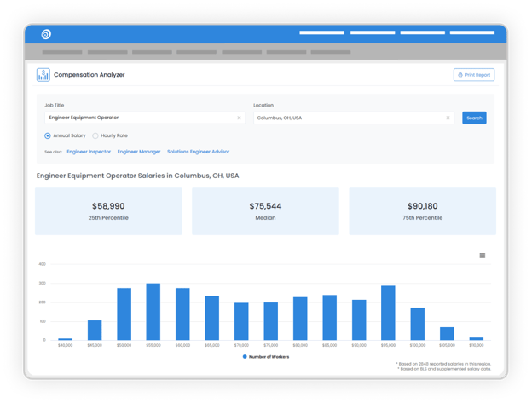Click the $75,000 bar in the chart
Screen dimensions: 532x403
point(271,321)
